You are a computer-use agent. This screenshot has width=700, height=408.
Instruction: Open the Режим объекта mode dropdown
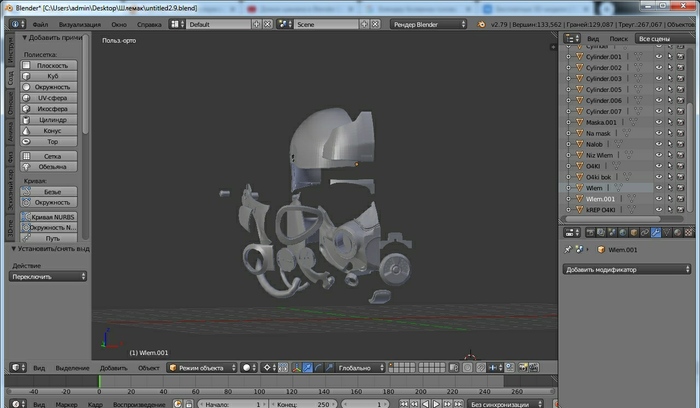pos(202,367)
